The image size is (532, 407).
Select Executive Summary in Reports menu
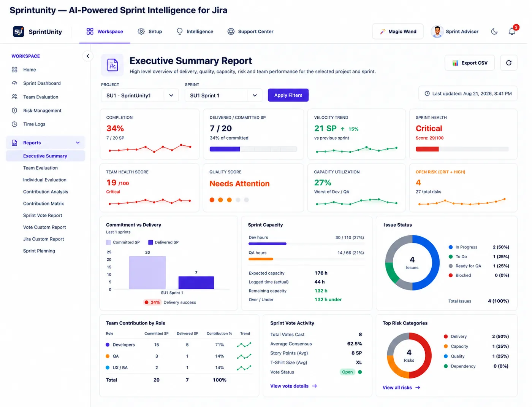pos(46,156)
